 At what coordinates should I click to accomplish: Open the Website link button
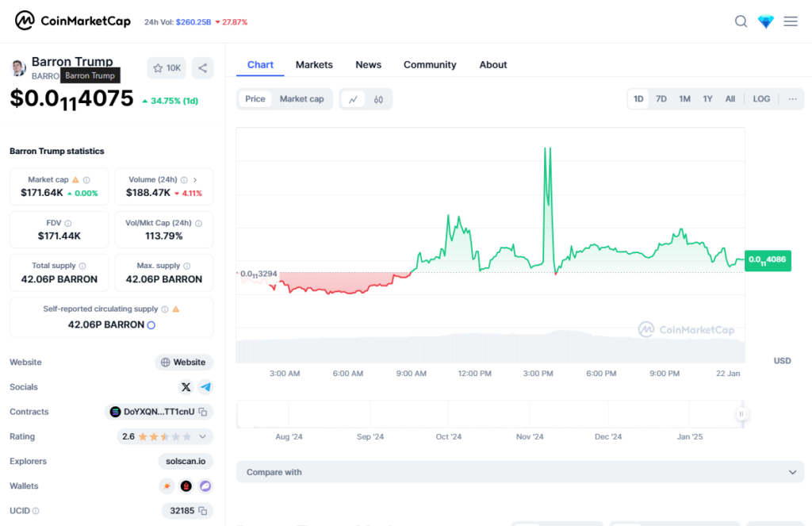[184, 363]
